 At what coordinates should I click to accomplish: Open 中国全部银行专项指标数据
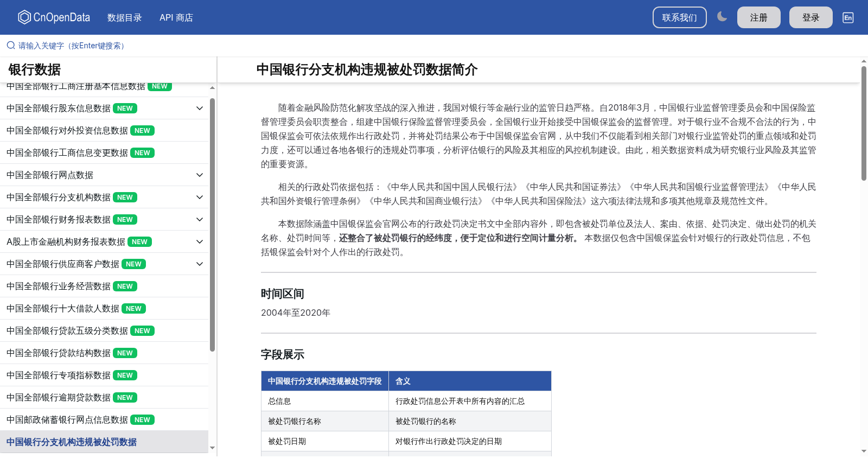(x=104, y=375)
